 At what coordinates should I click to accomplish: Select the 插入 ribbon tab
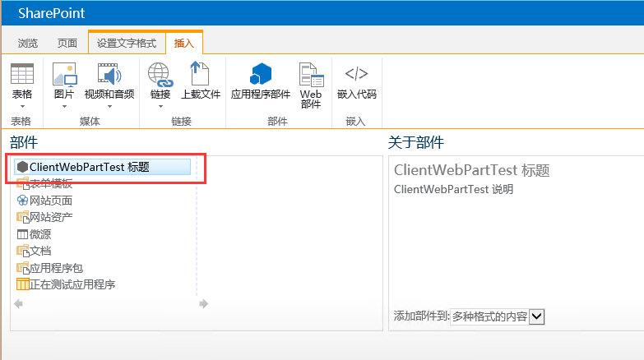(x=183, y=43)
